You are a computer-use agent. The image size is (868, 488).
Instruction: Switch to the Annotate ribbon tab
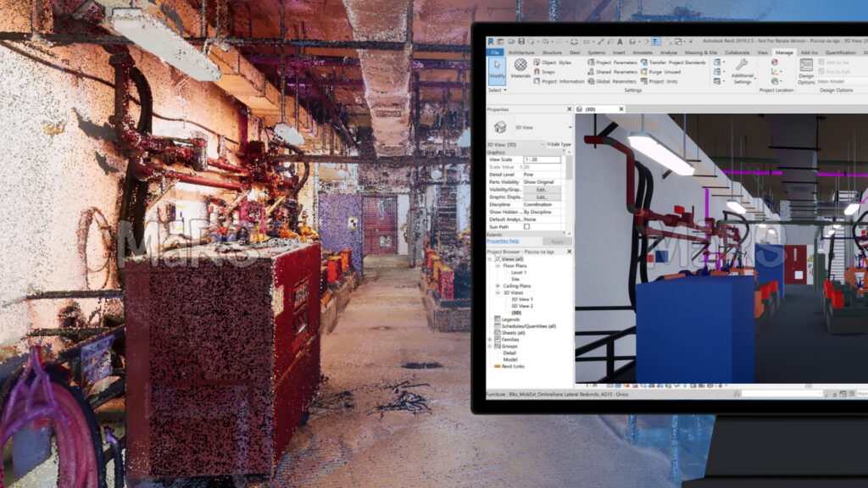tap(643, 53)
